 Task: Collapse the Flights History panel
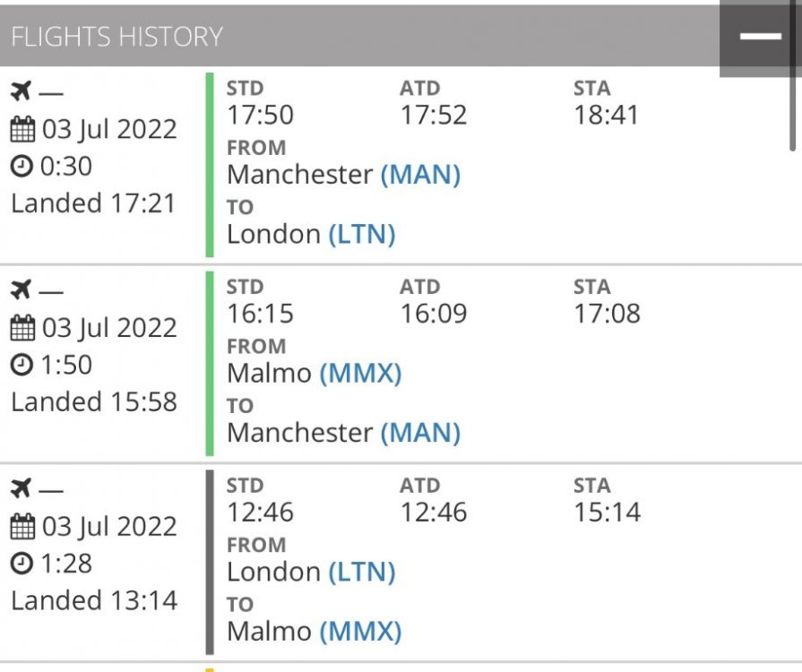click(x=760, y=37)
